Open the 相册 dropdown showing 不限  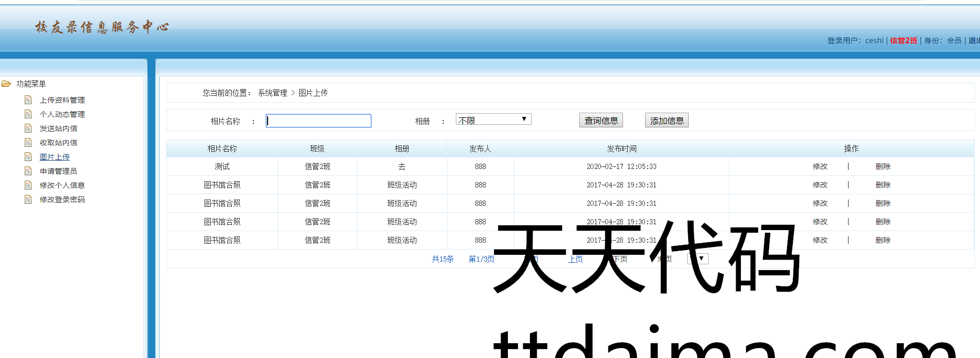pyautogui.click(x=493, y=120)
